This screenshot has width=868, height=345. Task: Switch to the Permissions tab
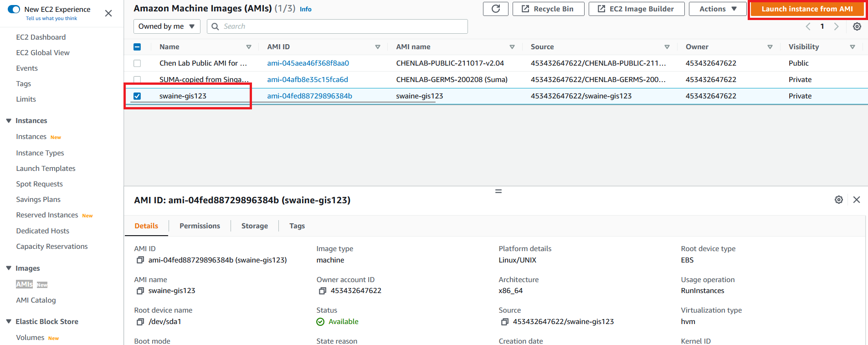[x=200, y=226]
